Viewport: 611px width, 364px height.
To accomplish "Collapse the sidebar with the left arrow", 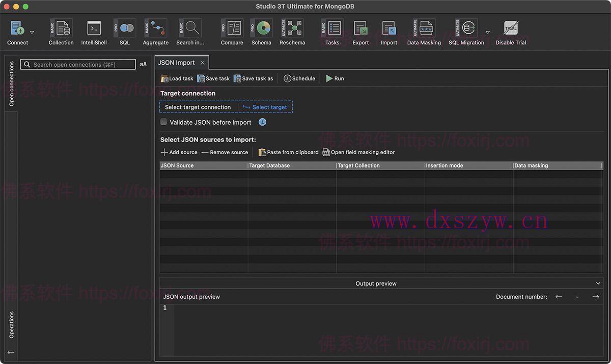I will 11,352.
